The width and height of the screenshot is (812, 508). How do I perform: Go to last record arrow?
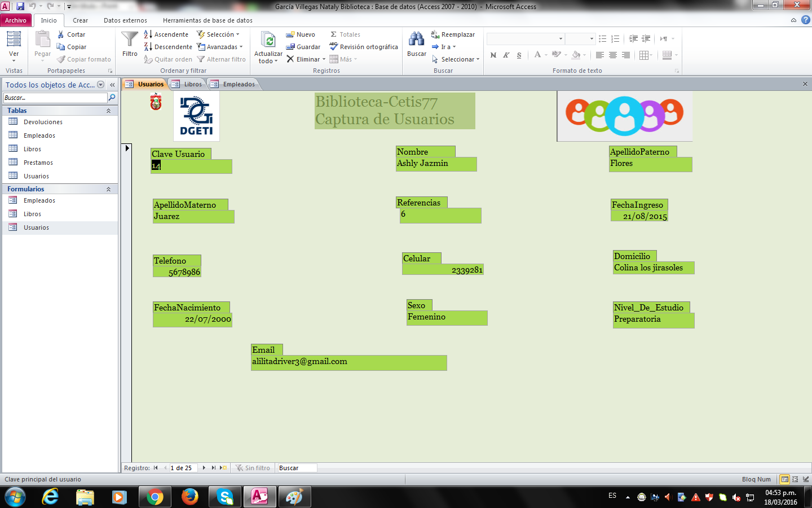pos(214,468)
